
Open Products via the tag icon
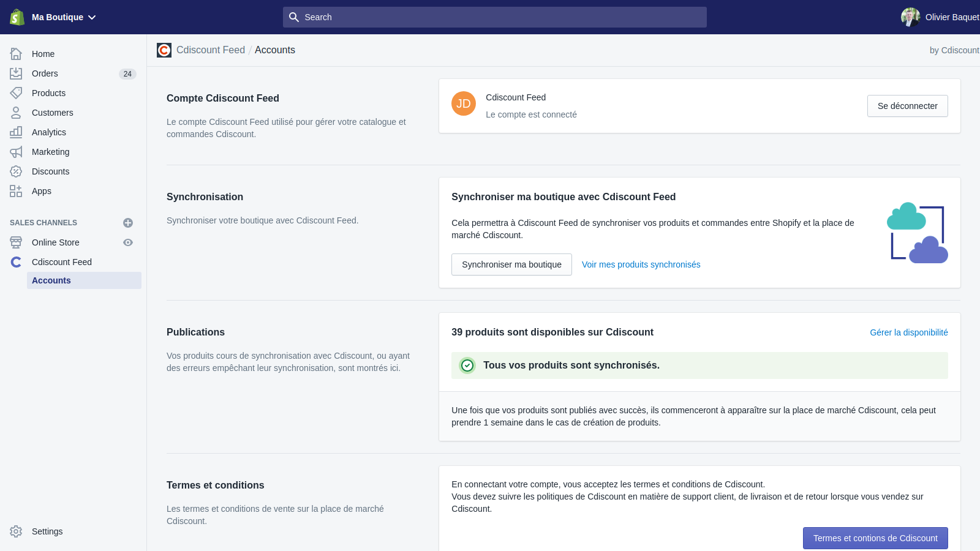coord(16,93)
